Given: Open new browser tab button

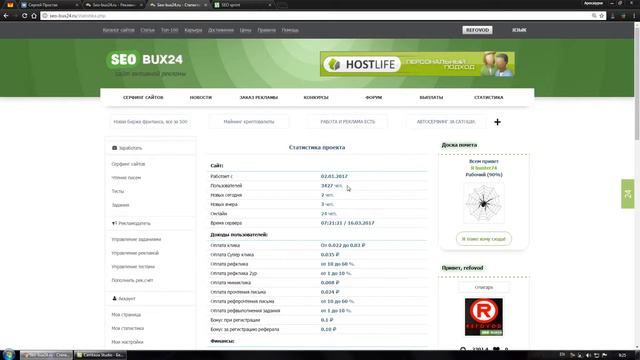Looking at the screenshot, I should click(282, 5).
